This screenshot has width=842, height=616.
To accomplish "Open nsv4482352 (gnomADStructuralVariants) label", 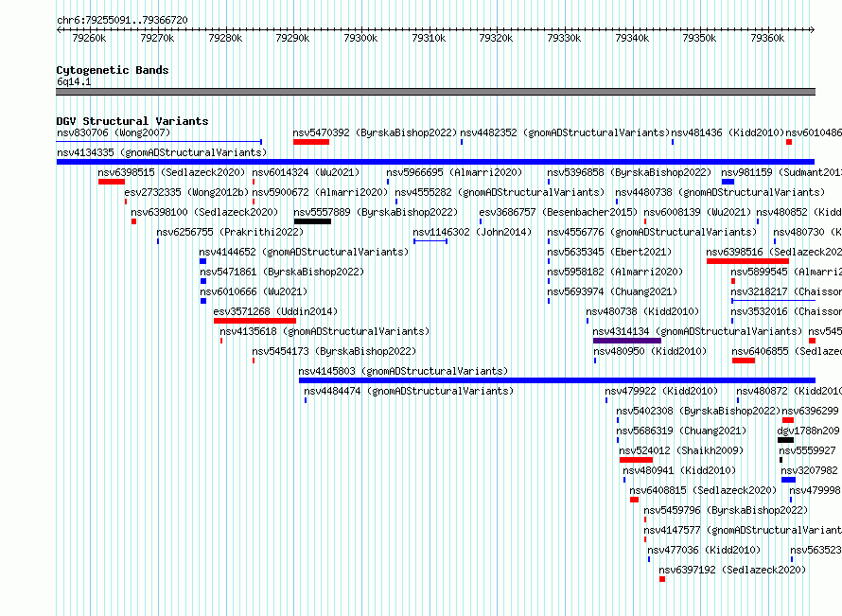I will coord(565,132).
